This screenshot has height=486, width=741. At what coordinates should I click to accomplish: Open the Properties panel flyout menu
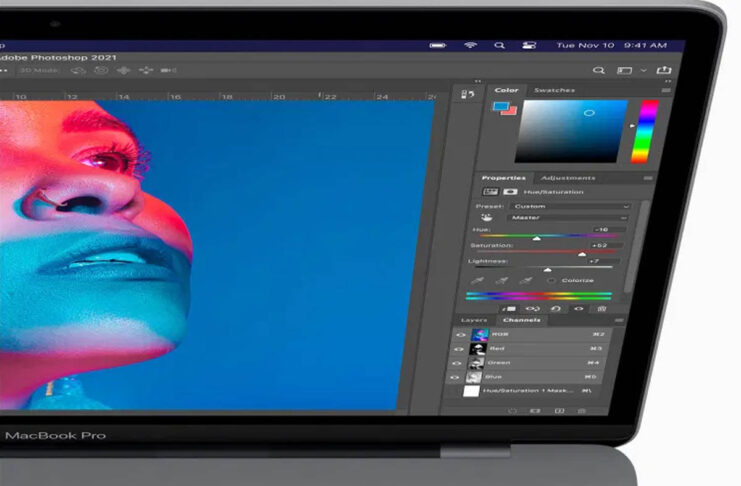click(x=648, y=178)
